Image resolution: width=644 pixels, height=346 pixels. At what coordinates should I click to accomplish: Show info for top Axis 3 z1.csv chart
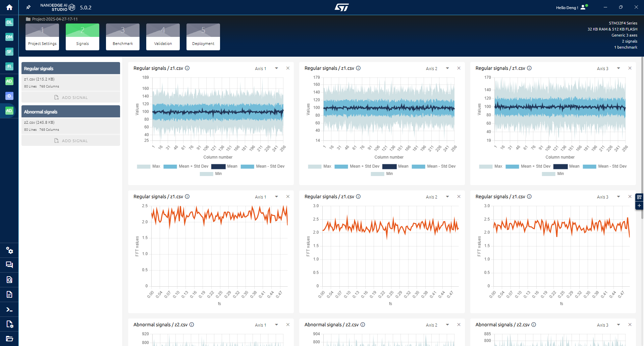pyautogui.click(x=529, y=68)
